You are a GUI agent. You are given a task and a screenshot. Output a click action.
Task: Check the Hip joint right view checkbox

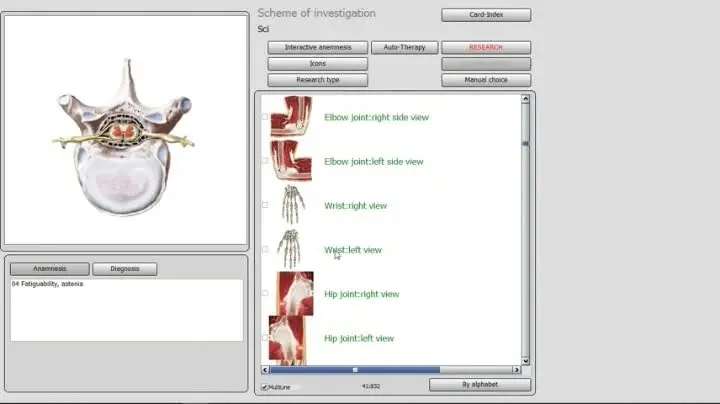[x=265, y=294]
